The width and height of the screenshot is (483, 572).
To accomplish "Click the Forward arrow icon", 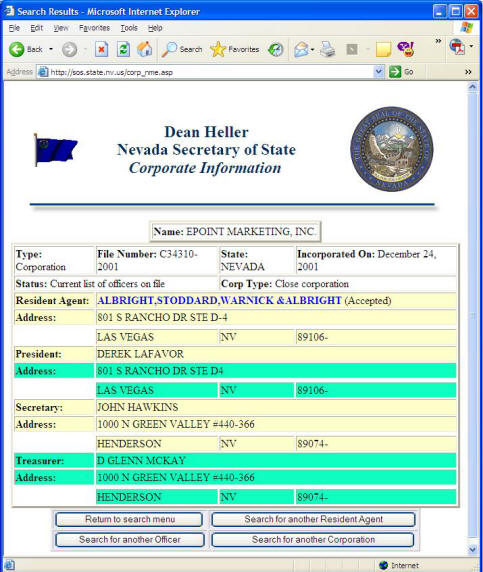I will coord(69,49).
